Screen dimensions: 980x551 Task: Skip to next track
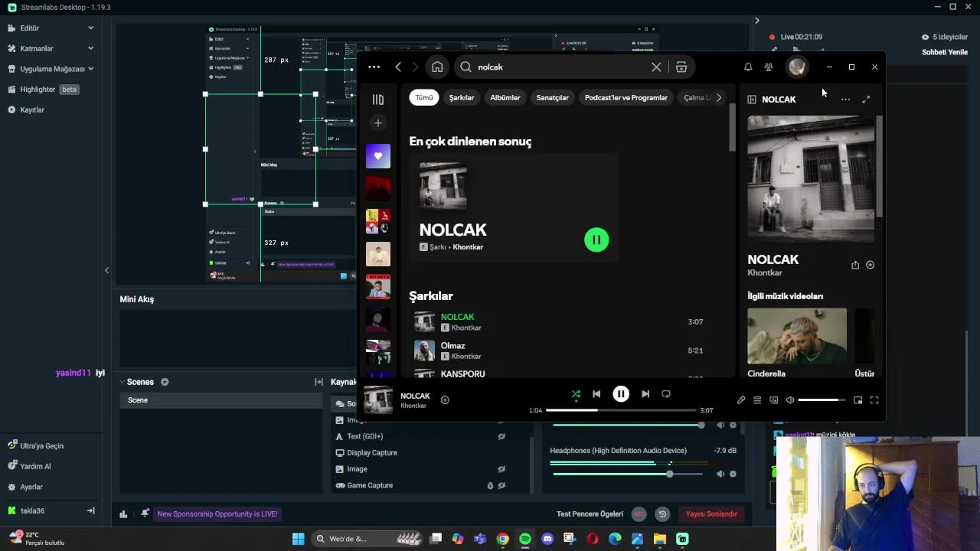(645, 394)
